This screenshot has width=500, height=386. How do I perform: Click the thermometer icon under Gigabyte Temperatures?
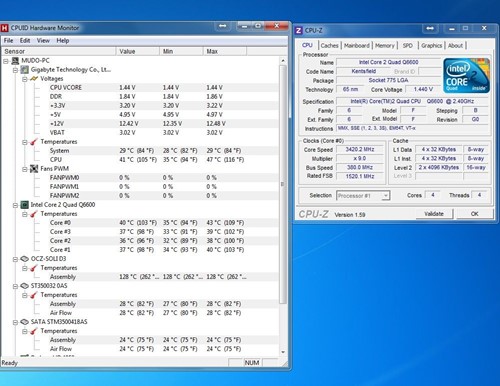[34, 142]
